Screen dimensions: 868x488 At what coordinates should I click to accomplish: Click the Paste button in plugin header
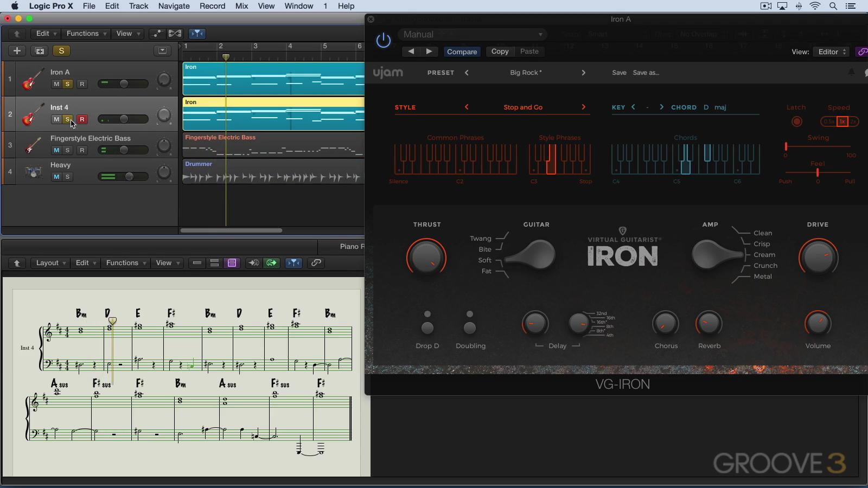pyautogui.click(x=529, y=52)
